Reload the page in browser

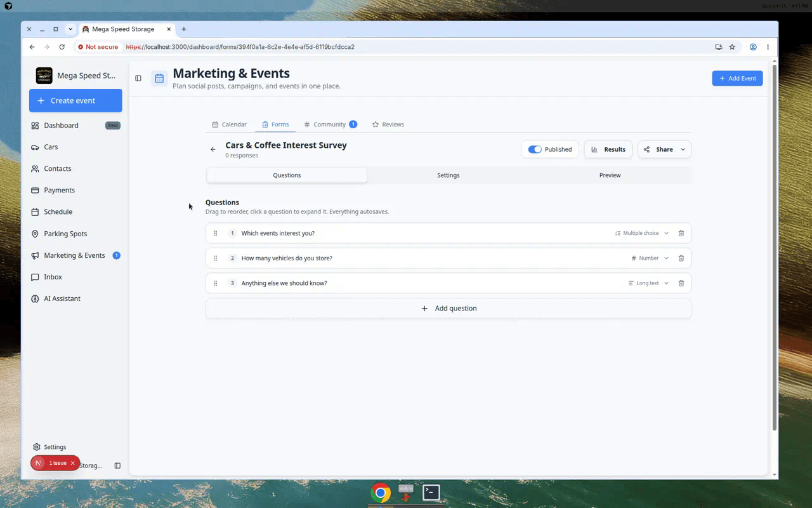(x=62, y=47)
